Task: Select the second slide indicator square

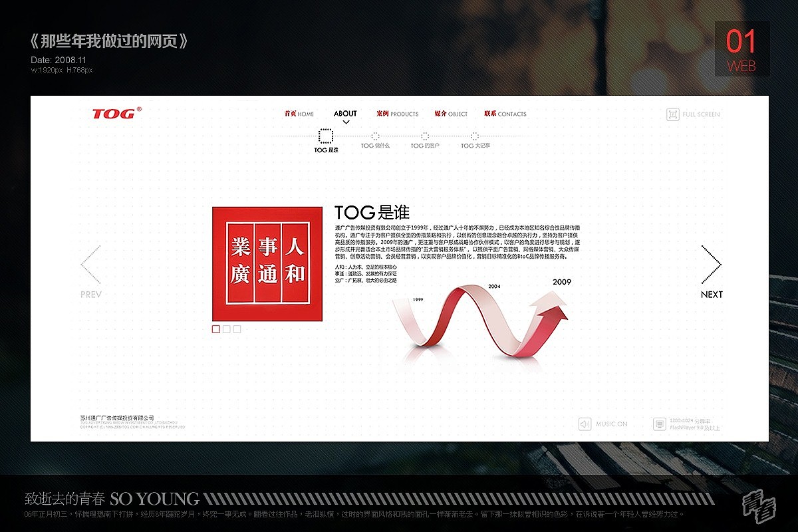Action: click(227, 329)
